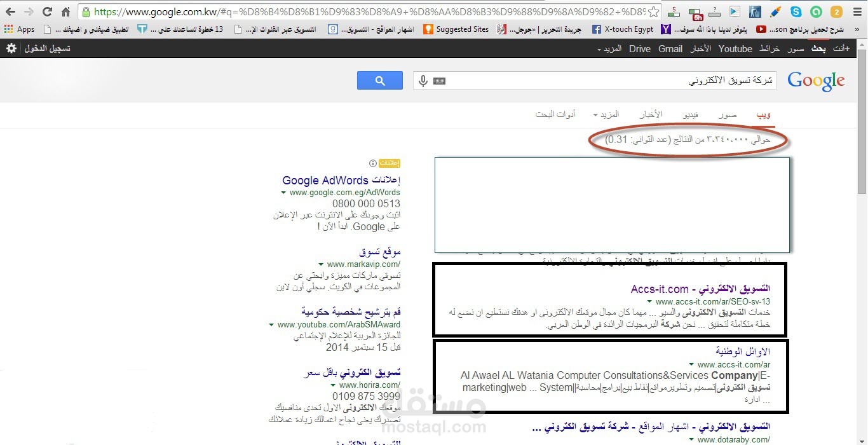Open Gmail from the black Google bar
This screenshot has height=445, width=868.
click(x=670, y=48)
